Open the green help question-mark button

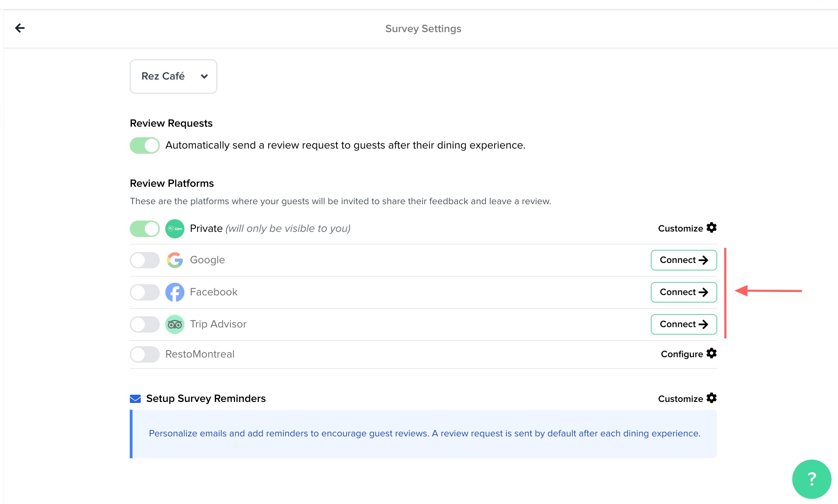pos(811,479)
